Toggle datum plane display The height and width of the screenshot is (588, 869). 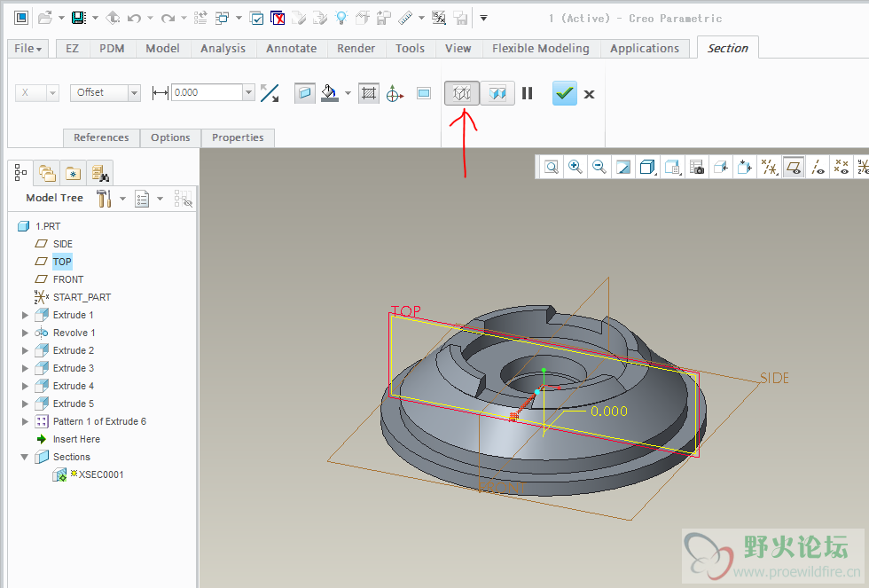click(794, 167)
